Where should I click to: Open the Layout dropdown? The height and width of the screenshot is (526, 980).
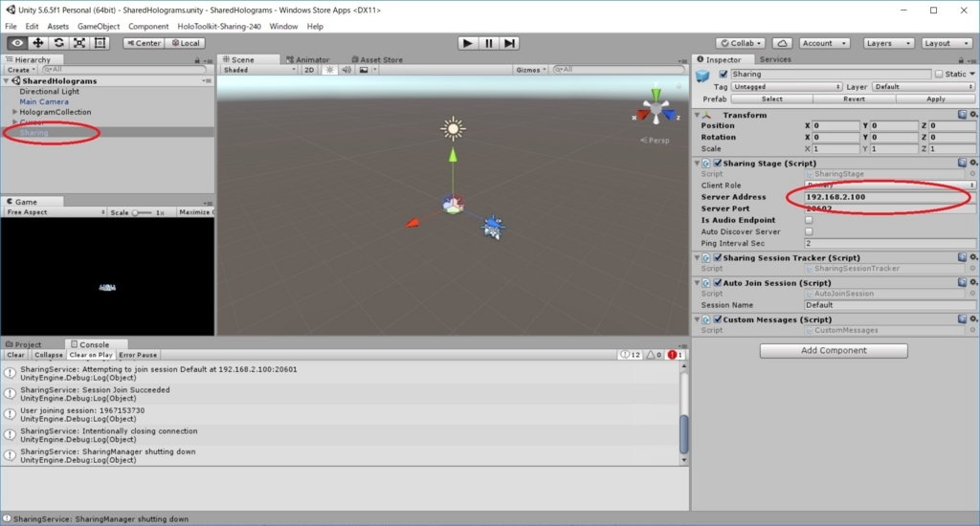click(947, 43)
